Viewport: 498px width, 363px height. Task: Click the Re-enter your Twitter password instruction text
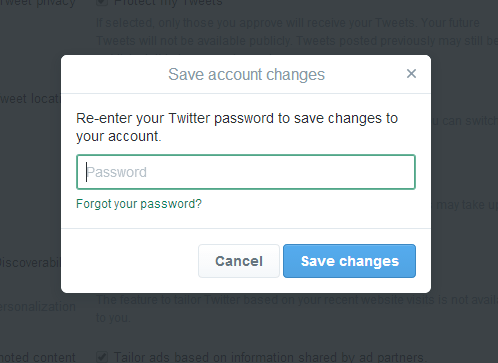(237, 127)
